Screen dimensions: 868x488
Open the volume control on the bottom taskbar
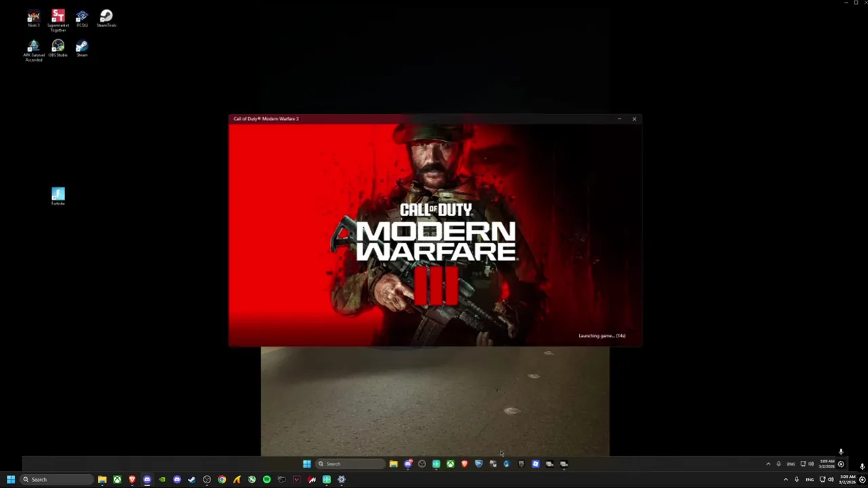[831, 479]
